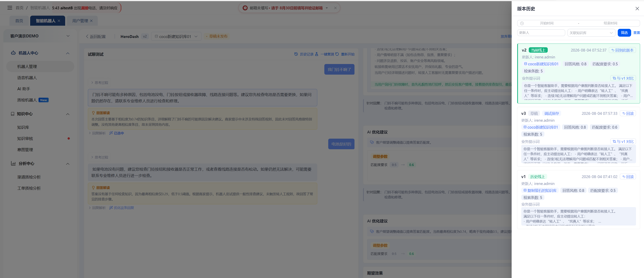This screenshot has height=278, width=644.
Task: Click 回滚 on the v3 draft card
Action: point(628,113)
